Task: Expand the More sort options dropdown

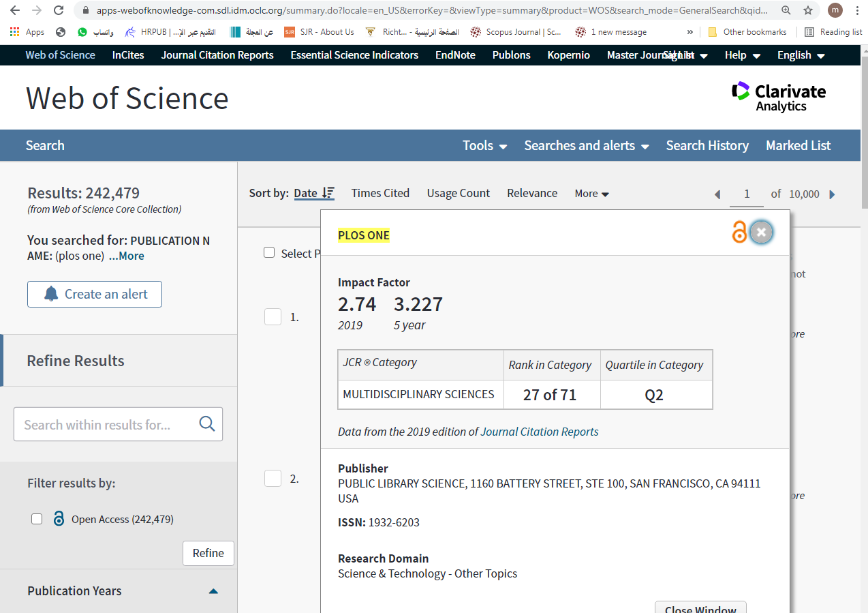Action: coord(591,194)
